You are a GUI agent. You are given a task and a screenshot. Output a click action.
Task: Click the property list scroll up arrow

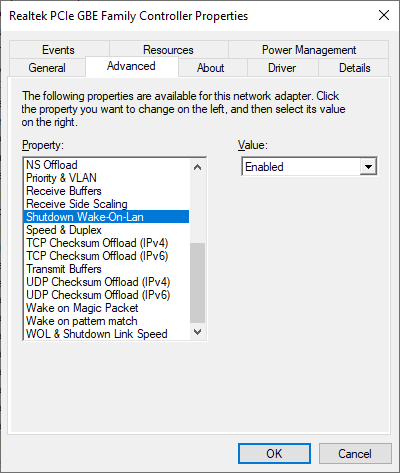tap(197, 167)
